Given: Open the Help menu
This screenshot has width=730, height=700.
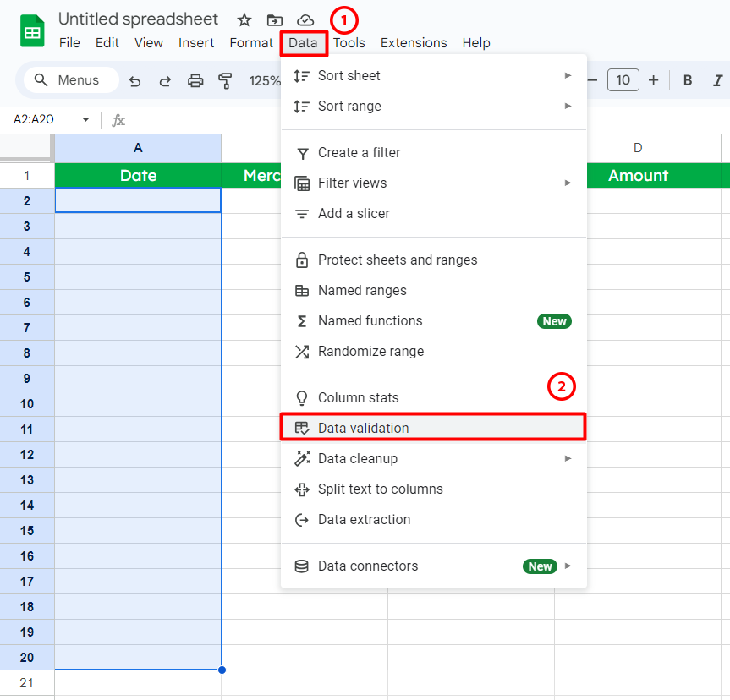Looking at the screenshot, I should pos(475,43).
